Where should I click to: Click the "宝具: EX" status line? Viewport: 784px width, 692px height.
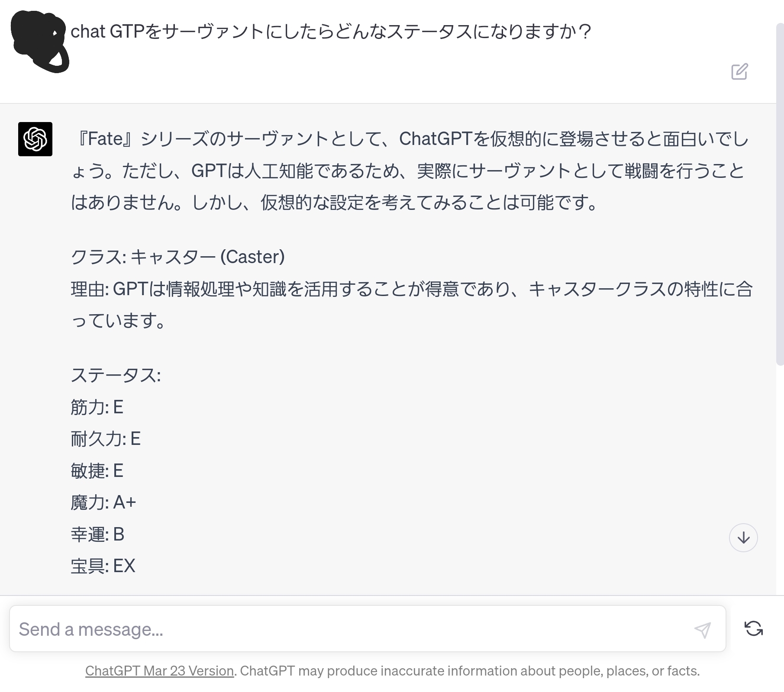click(x=103, y=566)
